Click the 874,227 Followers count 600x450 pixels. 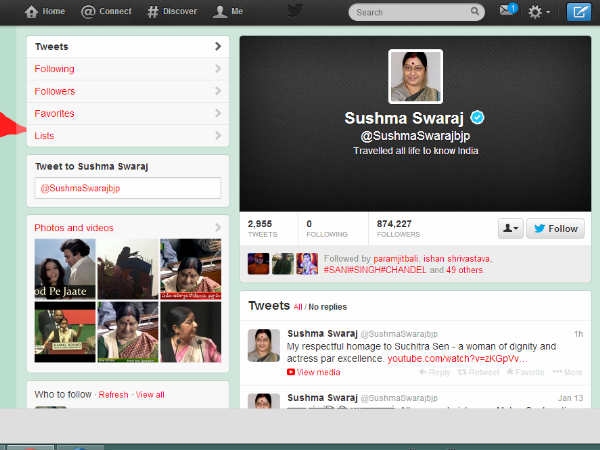398,228
